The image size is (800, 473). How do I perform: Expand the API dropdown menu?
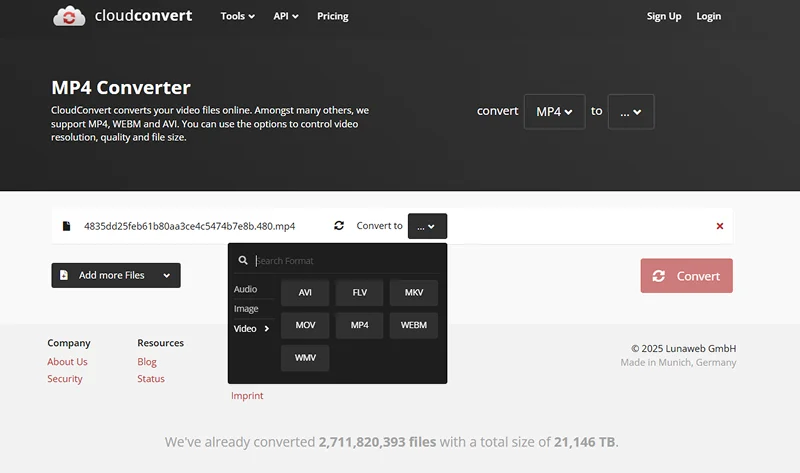pyautogui.click(x=286, y=16)
